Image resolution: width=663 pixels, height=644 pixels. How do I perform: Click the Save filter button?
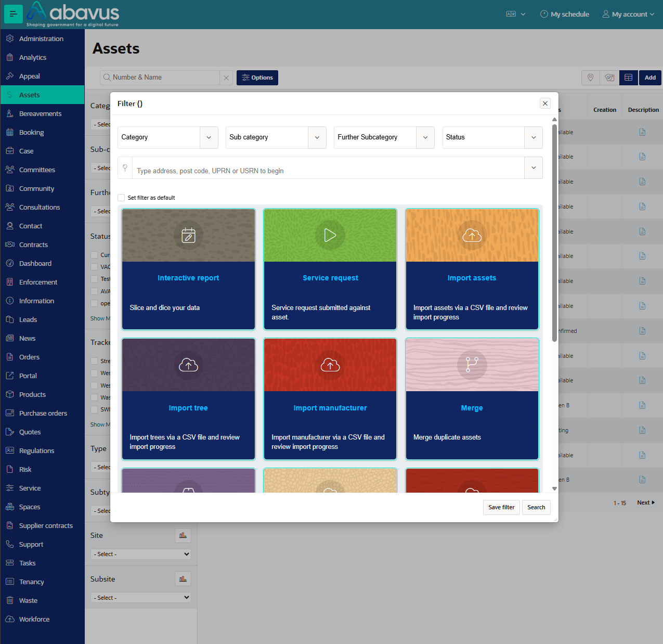(x=501, y=507)
